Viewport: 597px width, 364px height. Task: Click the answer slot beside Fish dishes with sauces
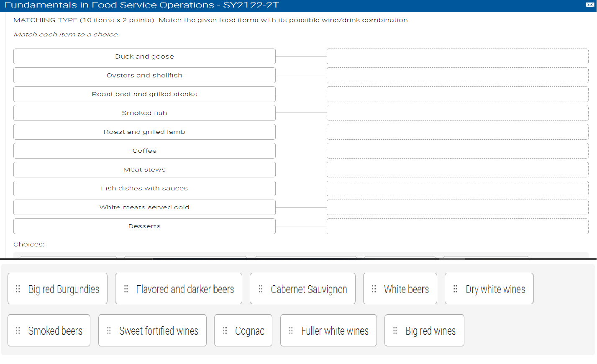coord(458,188)
